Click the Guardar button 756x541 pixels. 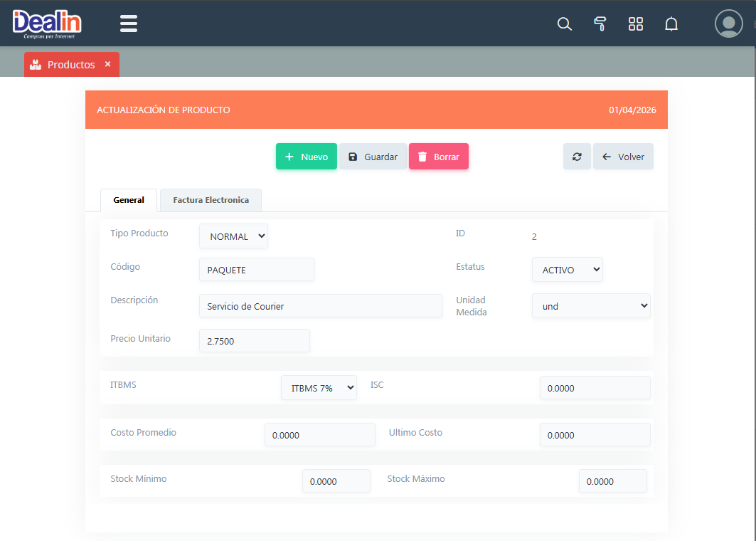[373, 157]
